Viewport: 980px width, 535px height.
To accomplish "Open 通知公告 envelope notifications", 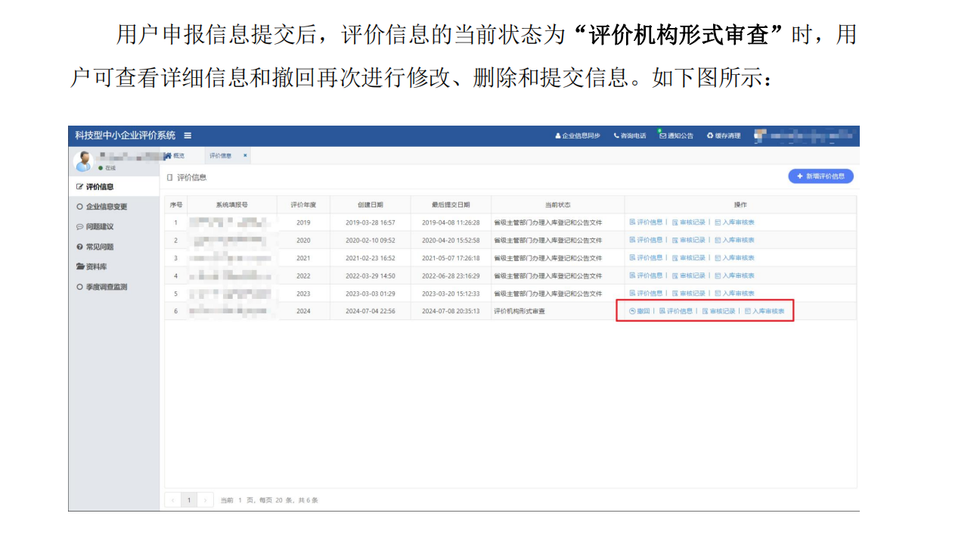I will 676,136.
